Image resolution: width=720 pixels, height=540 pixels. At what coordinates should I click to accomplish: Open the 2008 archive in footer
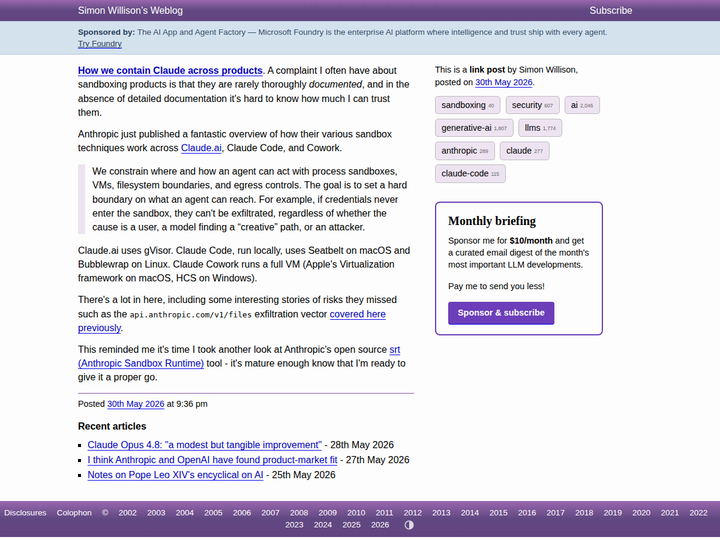pyautogui.click(x=299, y=513)
